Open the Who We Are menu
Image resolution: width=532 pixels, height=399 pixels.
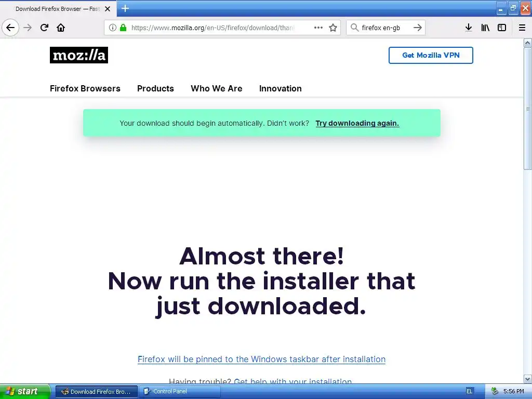coord(217,88)
